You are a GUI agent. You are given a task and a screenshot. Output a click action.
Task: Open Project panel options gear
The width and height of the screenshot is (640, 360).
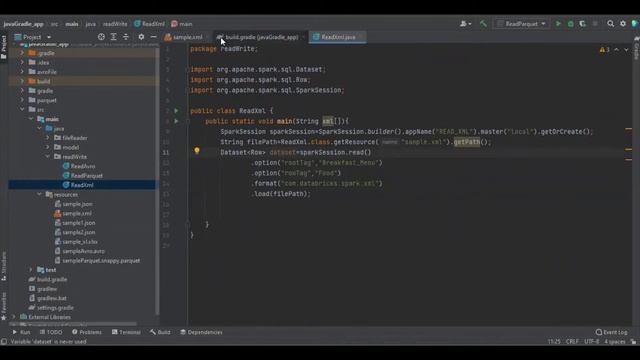pos(141,37)
